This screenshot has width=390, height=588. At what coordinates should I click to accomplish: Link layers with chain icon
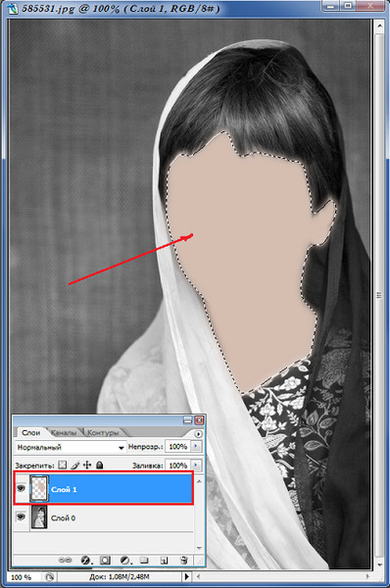(66, 560)
